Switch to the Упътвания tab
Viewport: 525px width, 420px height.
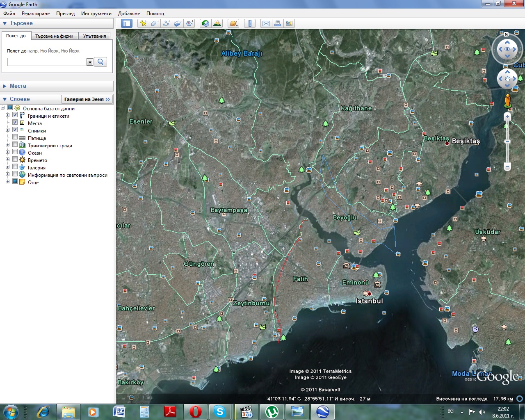(95, 36)
